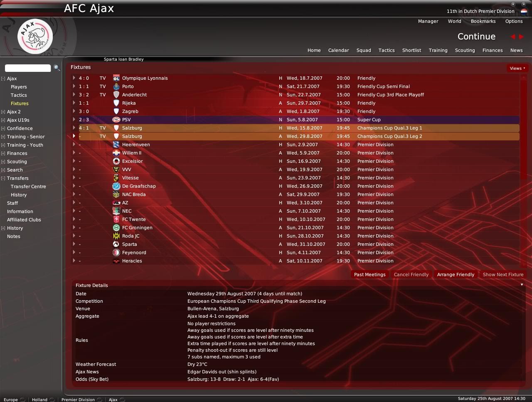
Task: Select the Europe breadcrumb in status bar
Action: (11, 400)
